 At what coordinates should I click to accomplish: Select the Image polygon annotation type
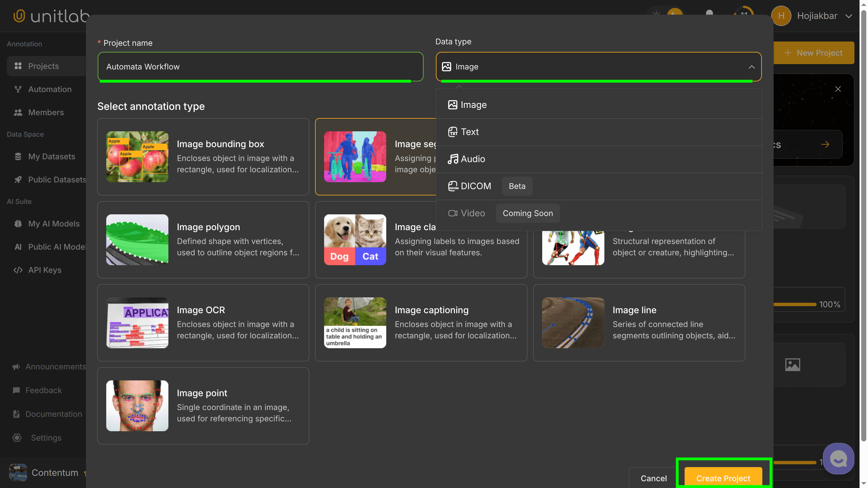click(203, 240)
